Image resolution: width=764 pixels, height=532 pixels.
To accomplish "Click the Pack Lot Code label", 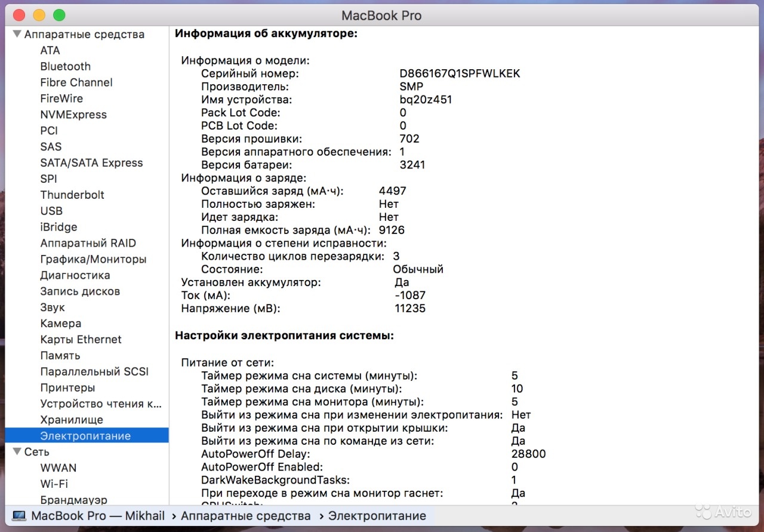I will [241, 113].
